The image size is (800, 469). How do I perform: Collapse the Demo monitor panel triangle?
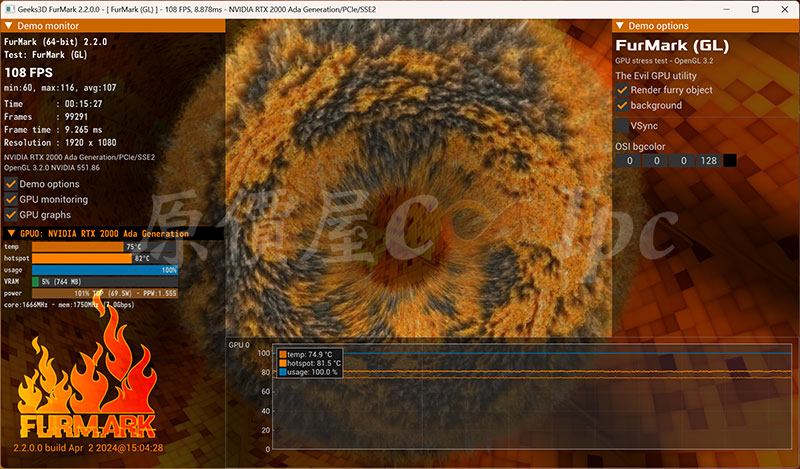tap(8, 26)
